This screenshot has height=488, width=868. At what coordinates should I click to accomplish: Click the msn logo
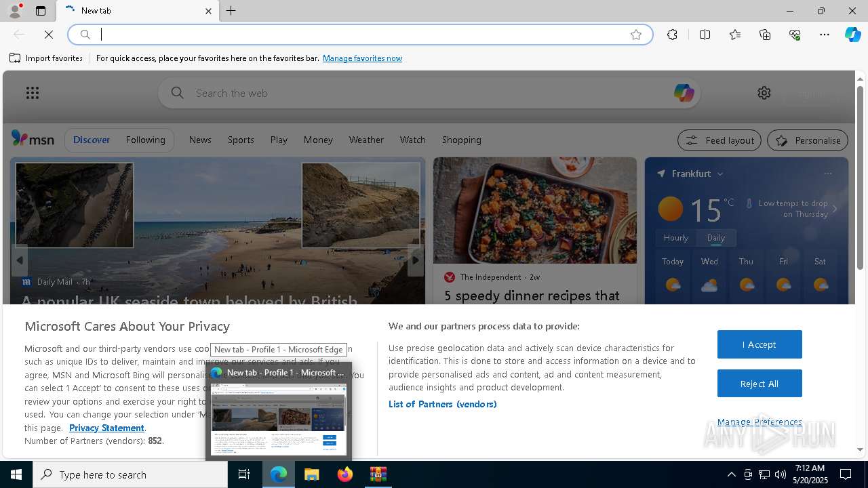[x=33, y=139]
